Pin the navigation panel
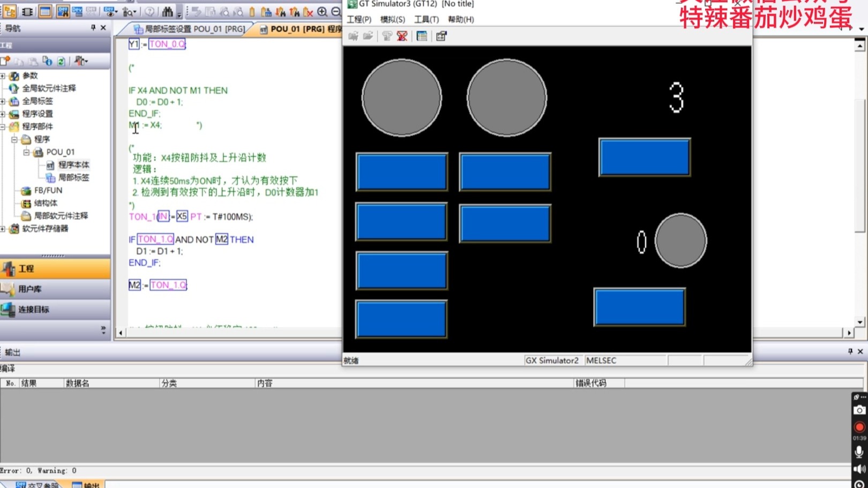The height and width of the screenshot is (488, 868). tap(93, 28)
